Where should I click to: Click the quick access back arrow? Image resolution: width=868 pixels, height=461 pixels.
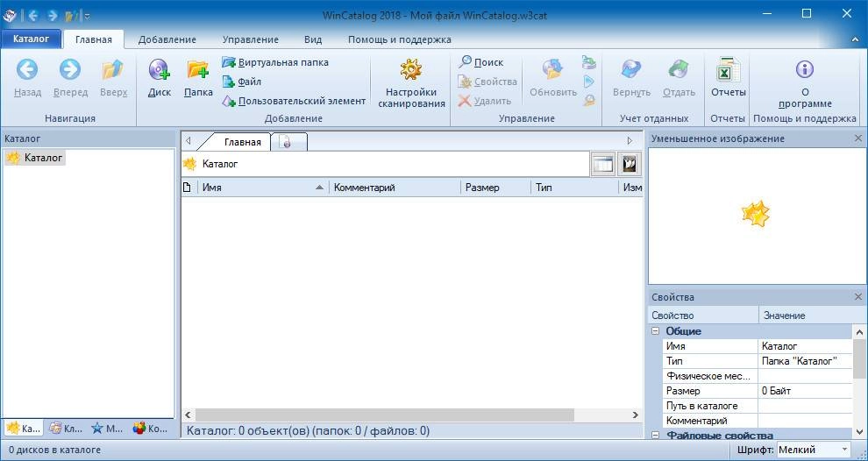(33, 16)
